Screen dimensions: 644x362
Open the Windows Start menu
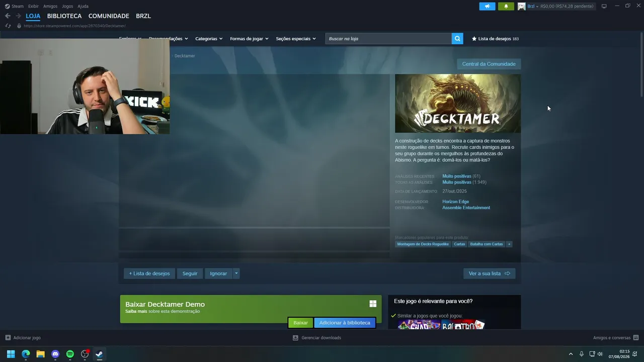pyautogui.click(x=11, y=354)
